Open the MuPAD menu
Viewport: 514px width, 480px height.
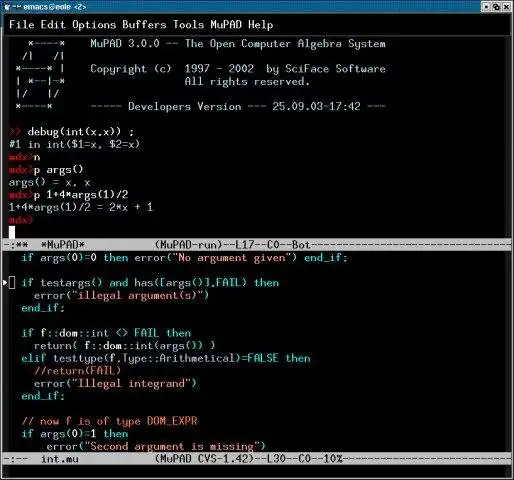[x=226, y=25]
